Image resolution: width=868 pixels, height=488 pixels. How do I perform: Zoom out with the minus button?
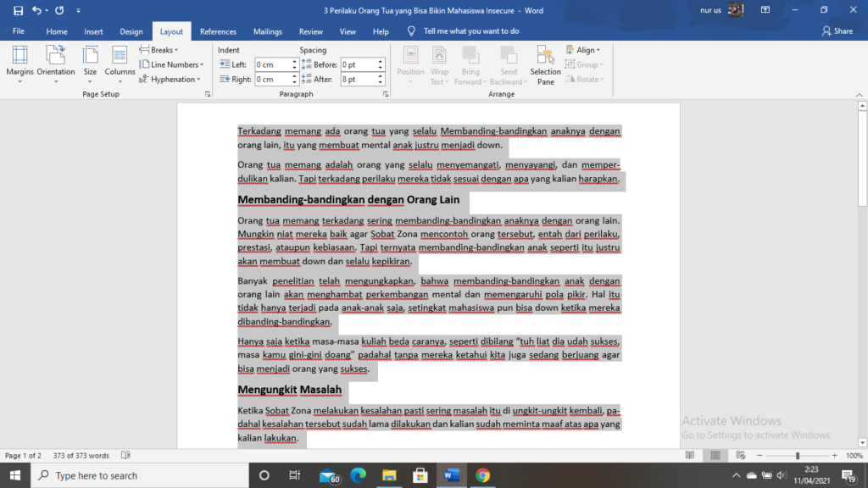click(x=759, y=455)
